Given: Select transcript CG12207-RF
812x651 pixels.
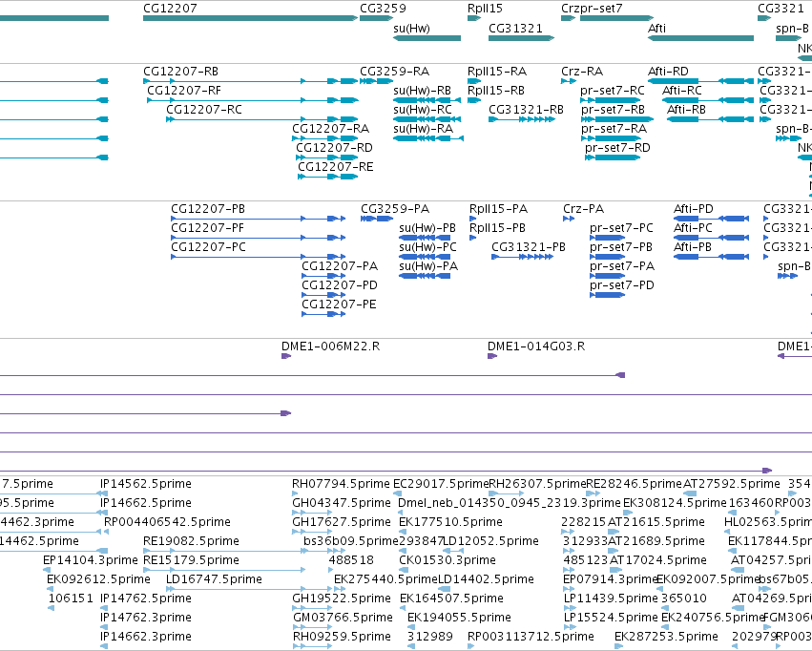Looking at the screenshot, I should pyautogui.click(x=252, y=100).
